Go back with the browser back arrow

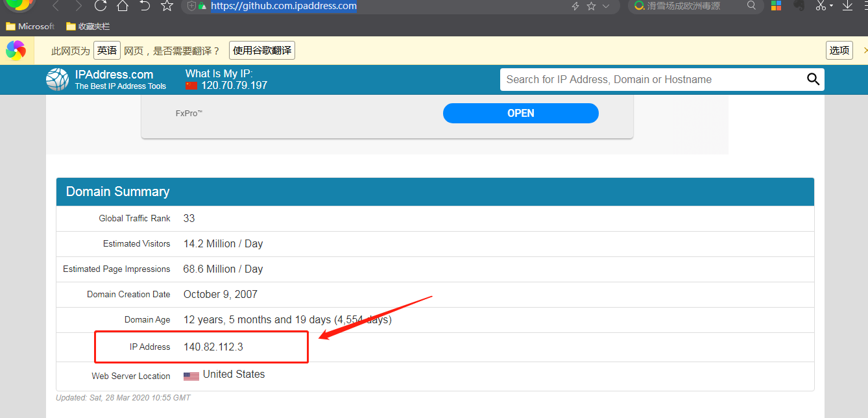[56, 6]
